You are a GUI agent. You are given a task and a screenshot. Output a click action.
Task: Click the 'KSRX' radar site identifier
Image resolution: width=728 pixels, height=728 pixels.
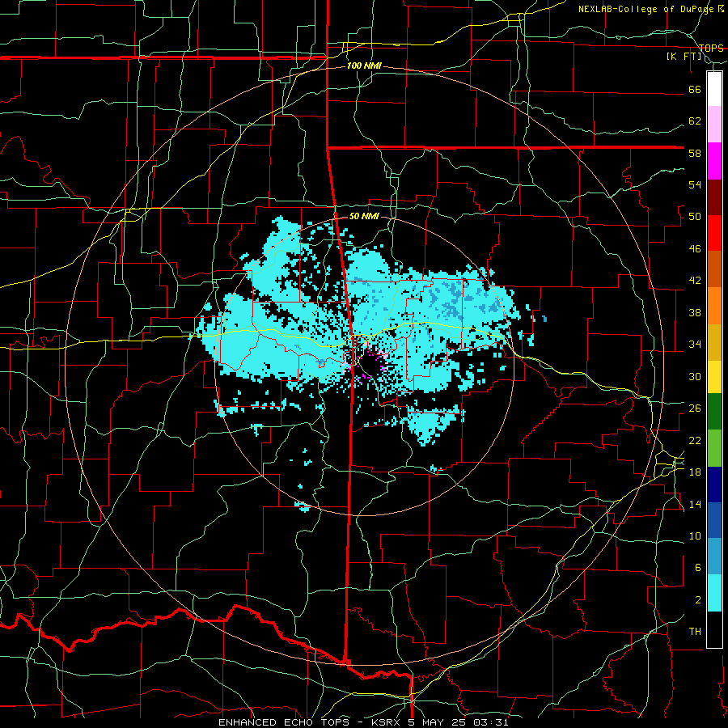(387, 722)
